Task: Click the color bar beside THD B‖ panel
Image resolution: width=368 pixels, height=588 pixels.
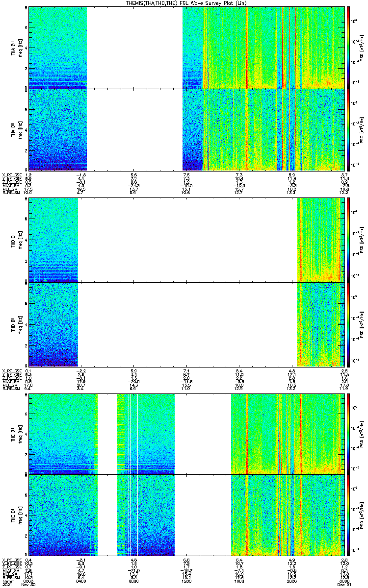Action: pos(348,324)
